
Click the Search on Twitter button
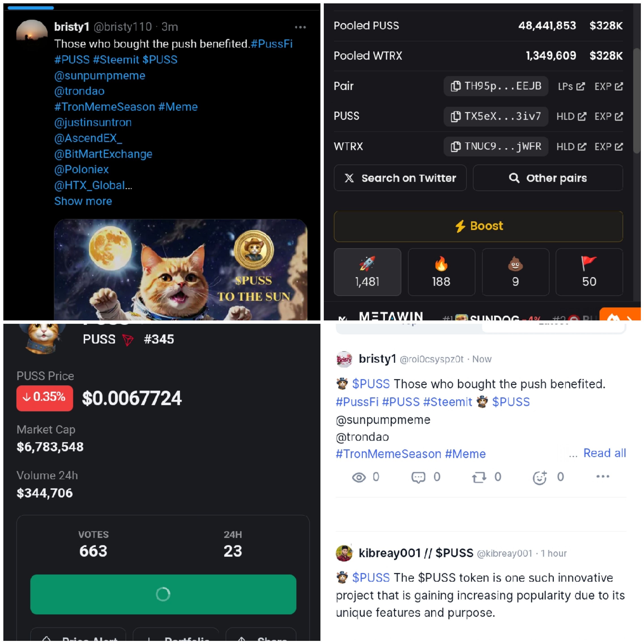click(400, 178)
